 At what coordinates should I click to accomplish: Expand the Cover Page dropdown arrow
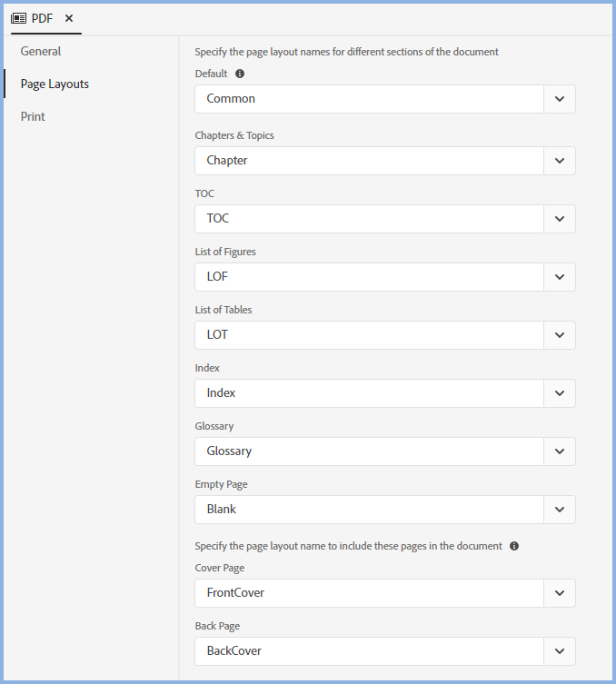pos(560,593)
